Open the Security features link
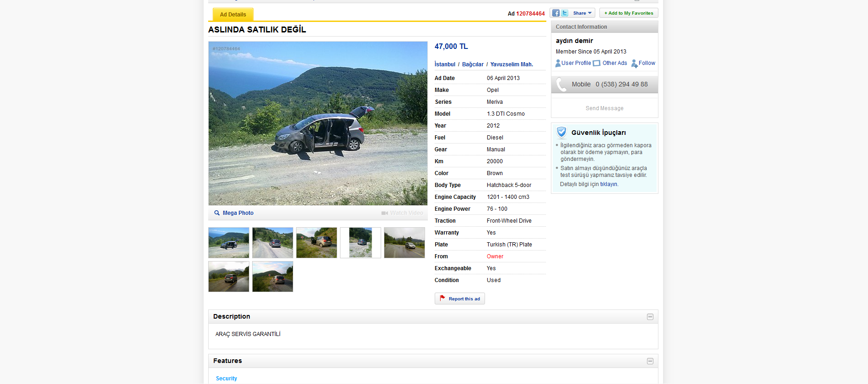 click(226, 379)
